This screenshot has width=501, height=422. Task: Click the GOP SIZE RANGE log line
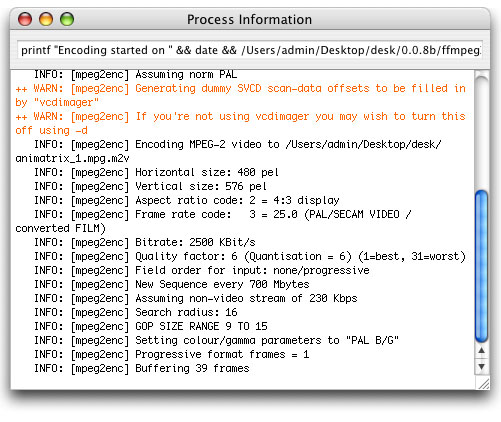pyautogui.click(x=151, y=326)
